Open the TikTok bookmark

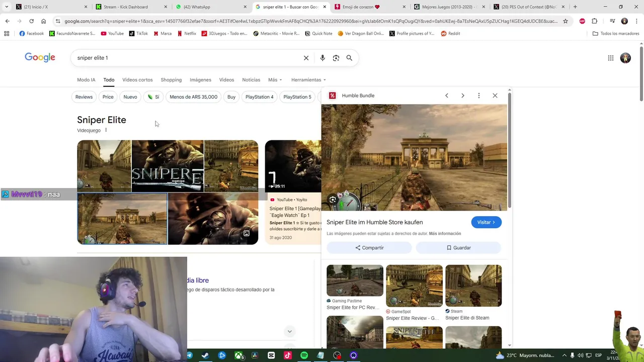138,34
